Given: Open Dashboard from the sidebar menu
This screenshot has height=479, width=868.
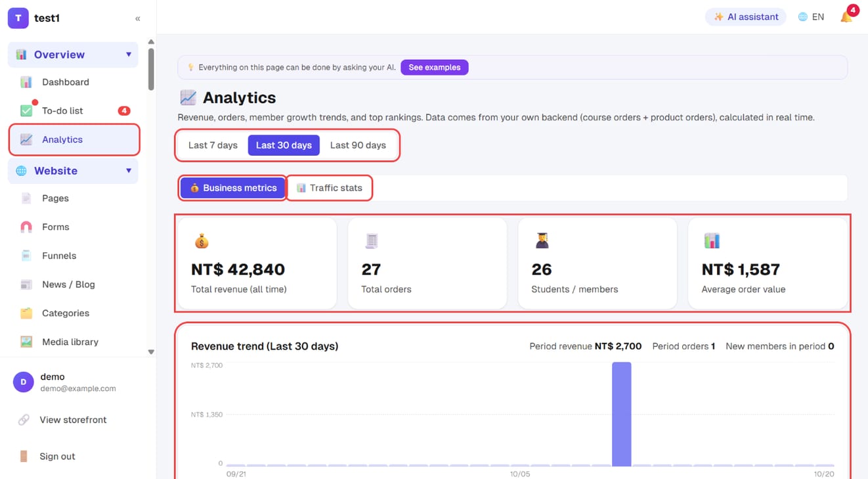Looking at the screenshot, I should [x=74, y=82].
